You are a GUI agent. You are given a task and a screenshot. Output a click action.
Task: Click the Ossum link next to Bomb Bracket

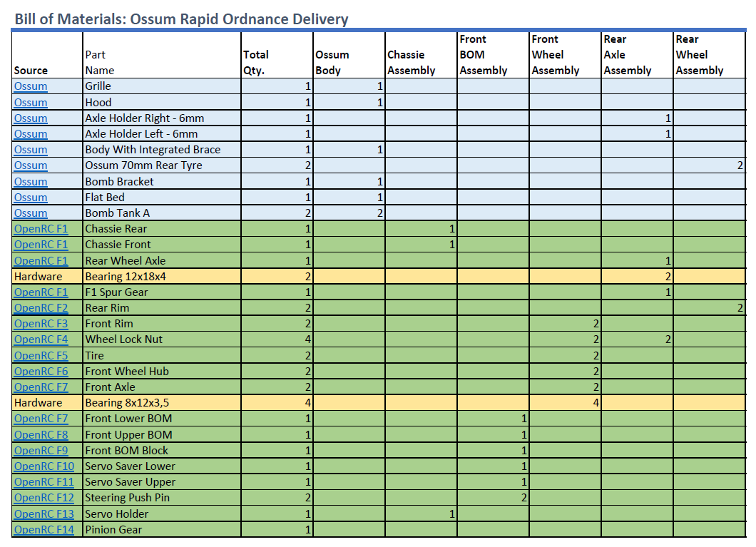(31, 182)
